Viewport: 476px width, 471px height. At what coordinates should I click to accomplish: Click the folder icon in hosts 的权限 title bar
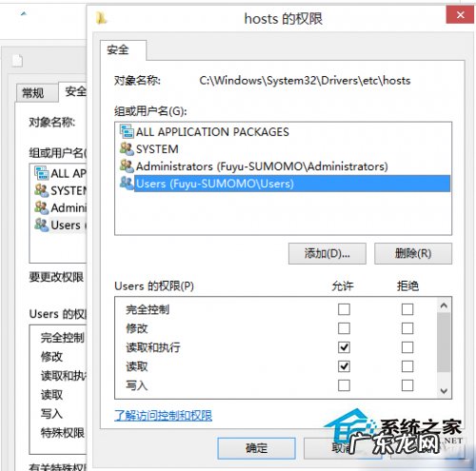coord(101,18)
